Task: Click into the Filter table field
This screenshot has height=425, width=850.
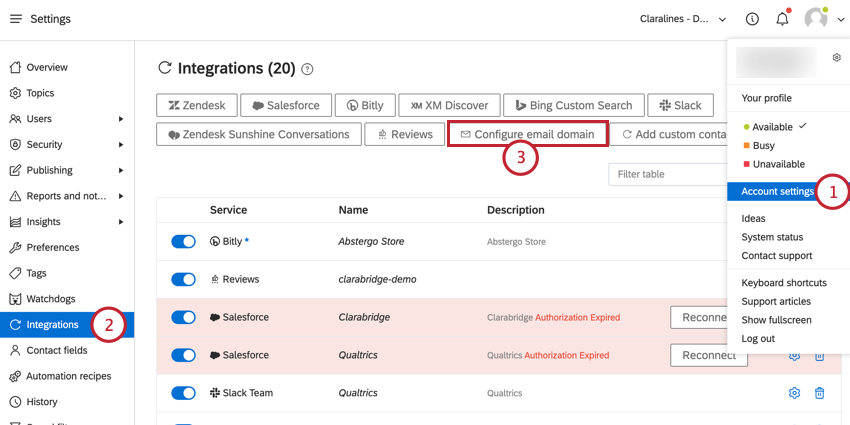Action: pos(668,175)
